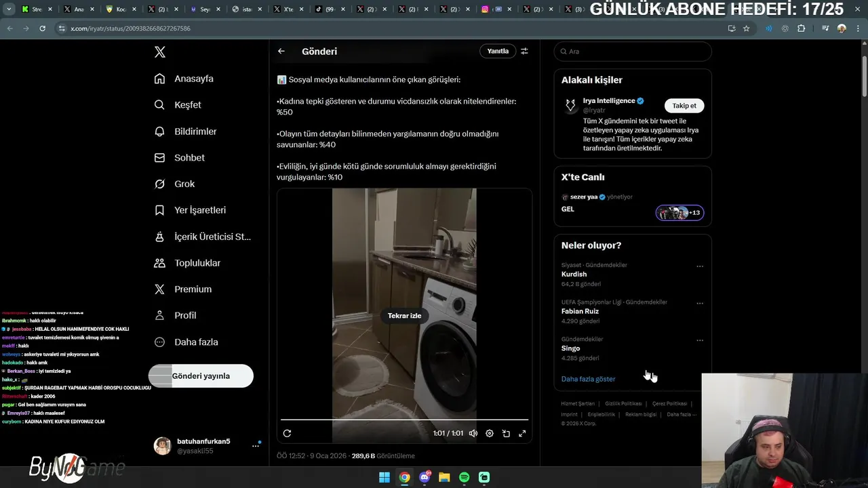Click Irya Intelligence avatar icon
The width and height of the screenshot is (868, 488).
570,106
